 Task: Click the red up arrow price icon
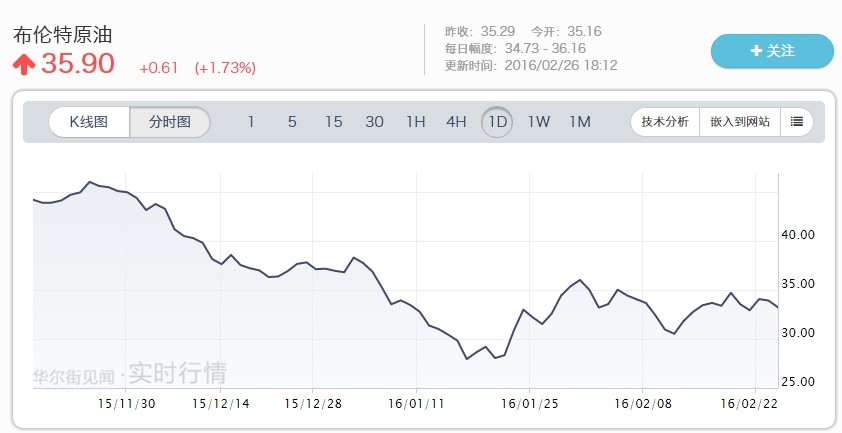(x=24, y=64)
